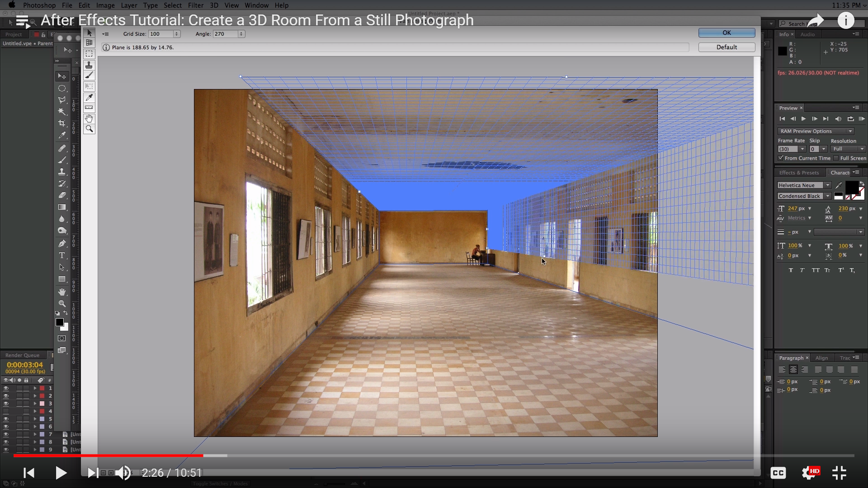The width and height of the screenshot is (868, 488).
Task: Select Photoshop's Pen tool
Action: pos(62,244)
